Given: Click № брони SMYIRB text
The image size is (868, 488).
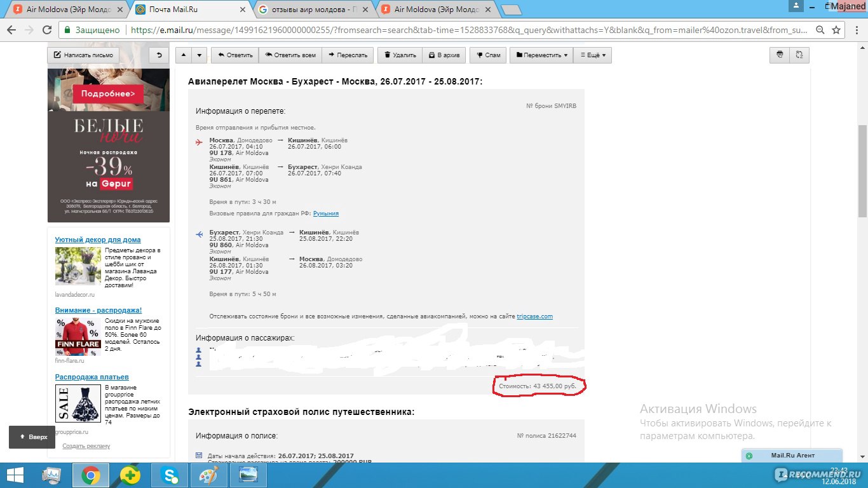Looking at the screenshot, I should point(552,105).
